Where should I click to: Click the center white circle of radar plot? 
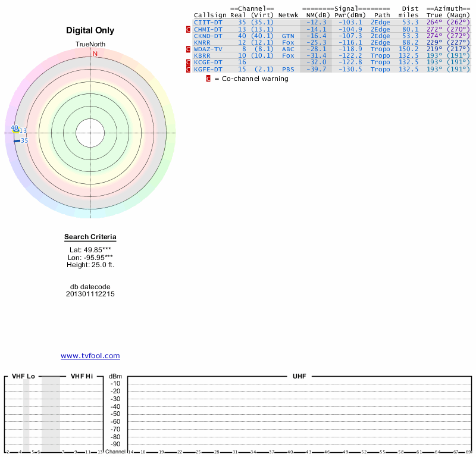click(90, 132)
